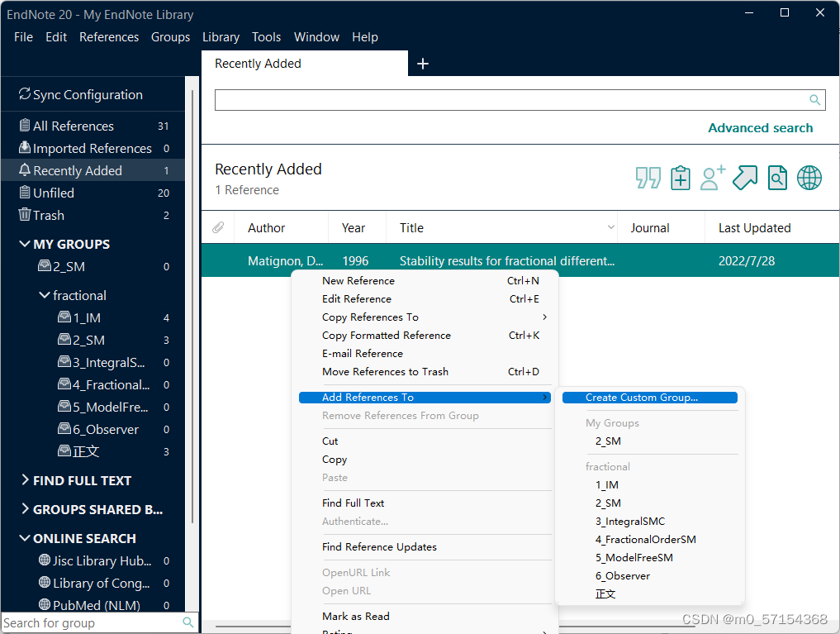Click the Imported References icon
This screenshot has width=840, height=634.
click(x=25, y=147)
